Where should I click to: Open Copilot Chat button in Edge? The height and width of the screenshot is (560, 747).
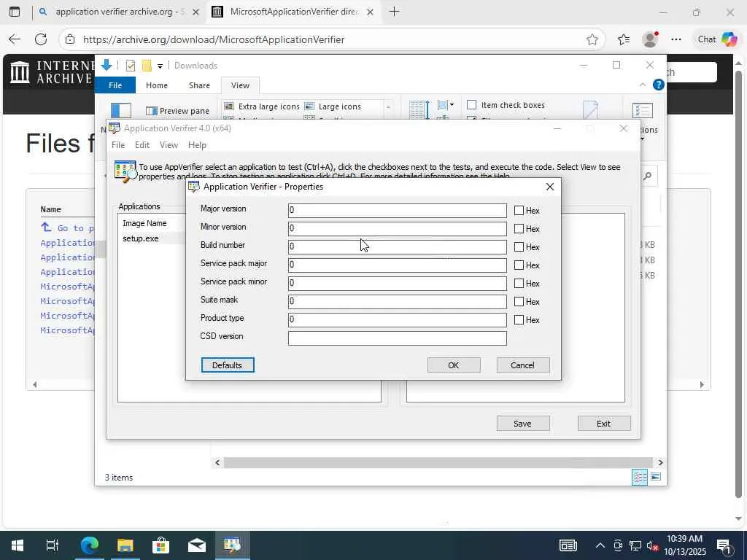click(716, 39)
